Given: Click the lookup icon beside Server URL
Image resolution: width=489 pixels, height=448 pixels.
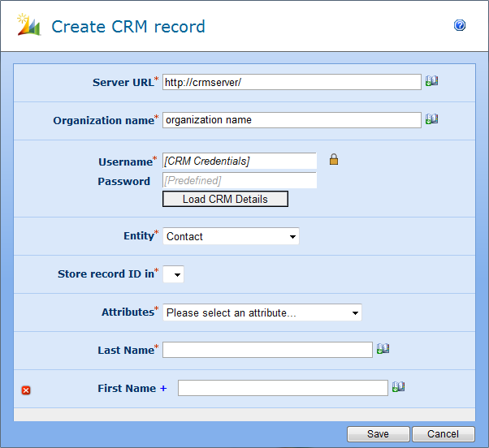Looking at the screenshot, I should [431, 81].
